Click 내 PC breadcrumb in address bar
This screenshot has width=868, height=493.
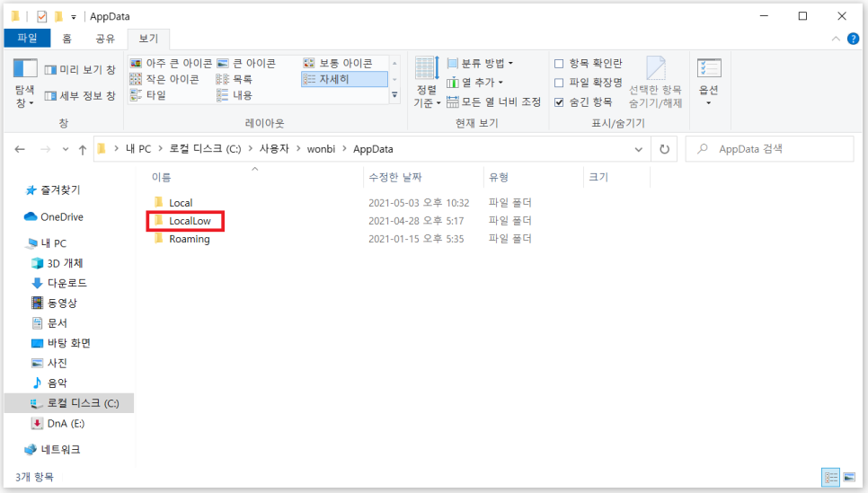tap(137, 149)
